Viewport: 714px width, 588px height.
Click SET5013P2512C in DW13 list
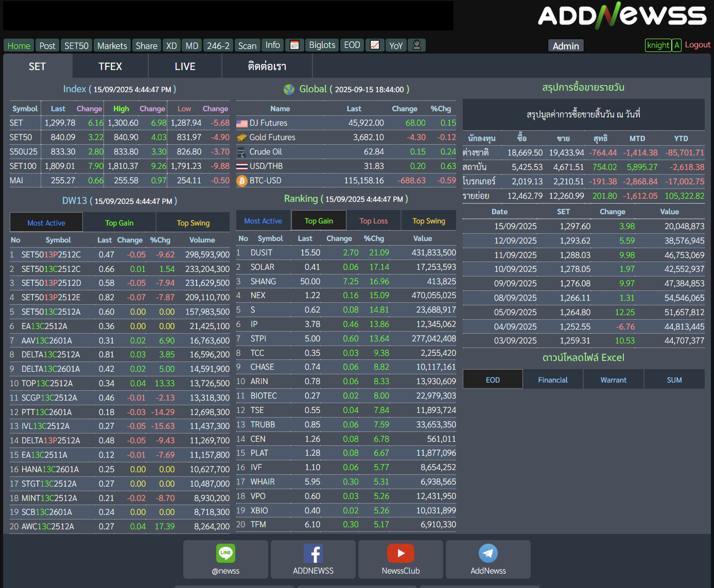point(51,254)
